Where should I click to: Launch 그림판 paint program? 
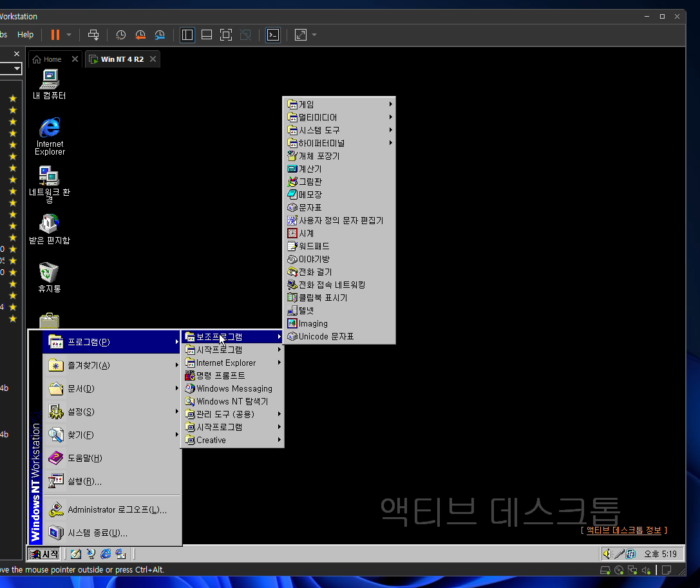click(x=339, y=182)
